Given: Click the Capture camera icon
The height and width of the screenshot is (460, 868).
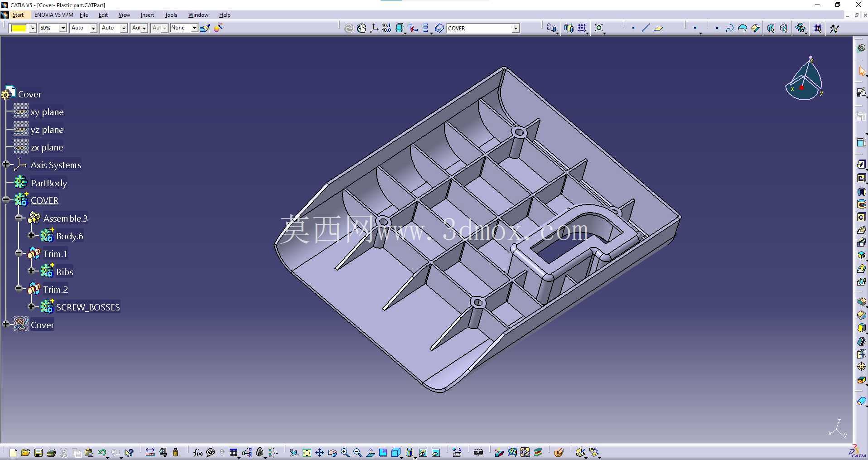Looking at the screenshot, I should (478, 452).
